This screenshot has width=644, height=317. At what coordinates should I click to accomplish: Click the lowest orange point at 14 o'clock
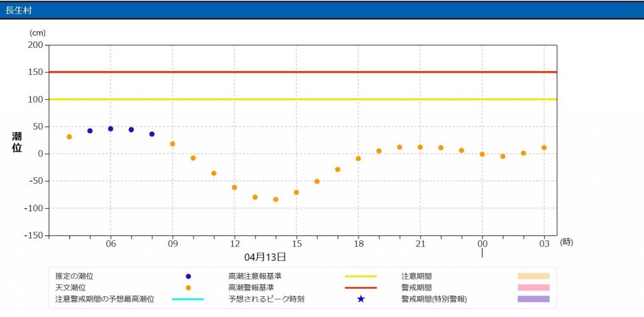[275, 199]
